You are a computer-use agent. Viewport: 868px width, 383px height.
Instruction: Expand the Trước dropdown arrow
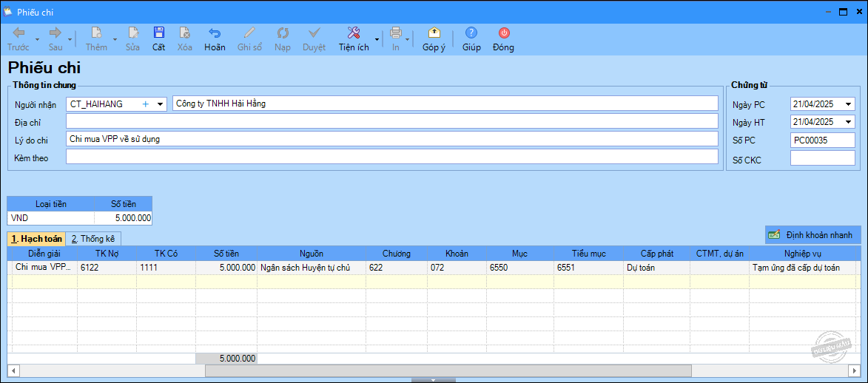point(37,40)
